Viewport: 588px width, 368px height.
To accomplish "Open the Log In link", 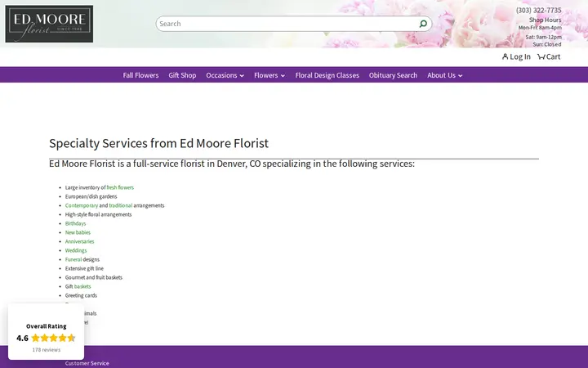I will [x=516, y=56].
